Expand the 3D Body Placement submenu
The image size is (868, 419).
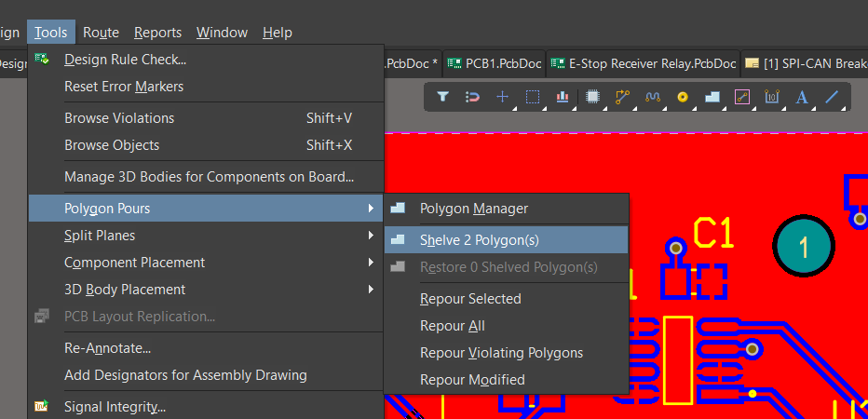(206, 290)
